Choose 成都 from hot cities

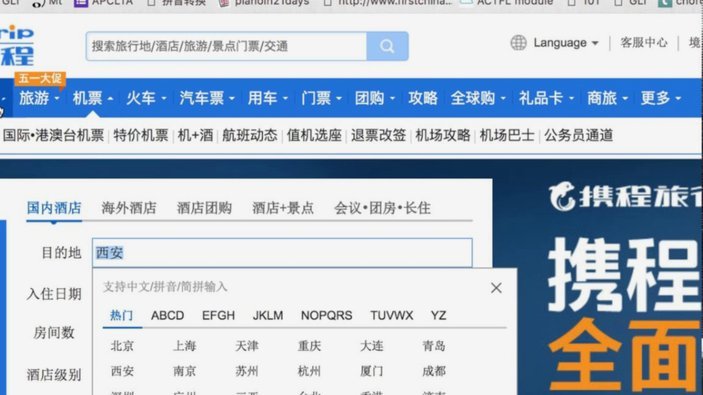434,371
